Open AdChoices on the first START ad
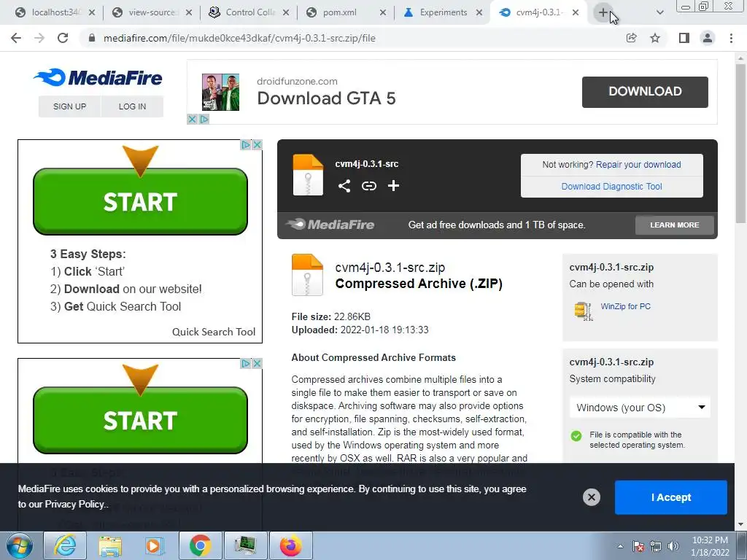 (x=246, y=144)
